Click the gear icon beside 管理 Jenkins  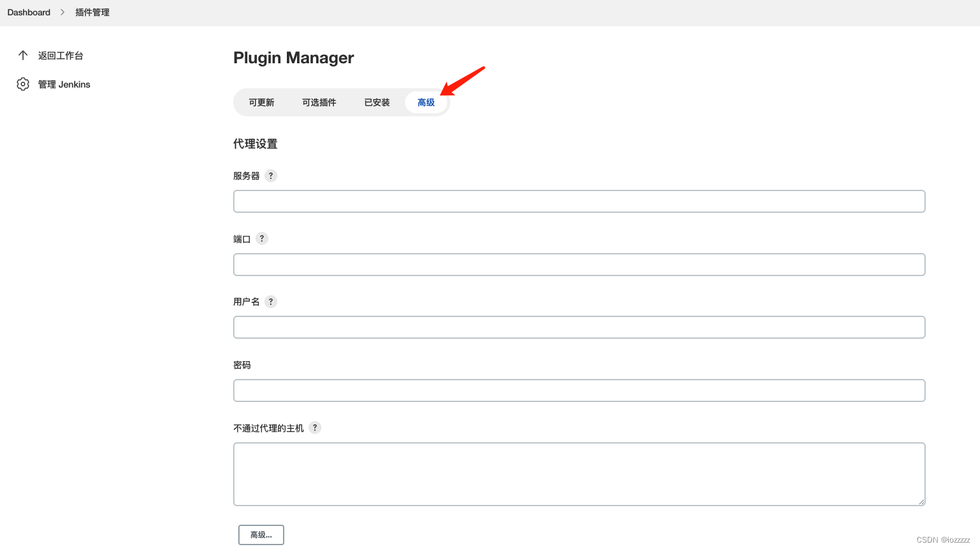pyautogui.click(x=23, y=84)
